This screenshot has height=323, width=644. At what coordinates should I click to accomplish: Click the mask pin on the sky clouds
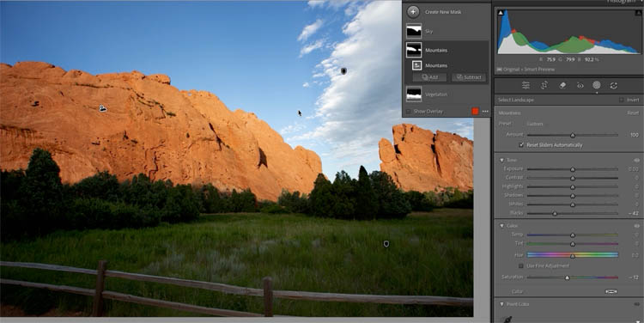point(343,71)
